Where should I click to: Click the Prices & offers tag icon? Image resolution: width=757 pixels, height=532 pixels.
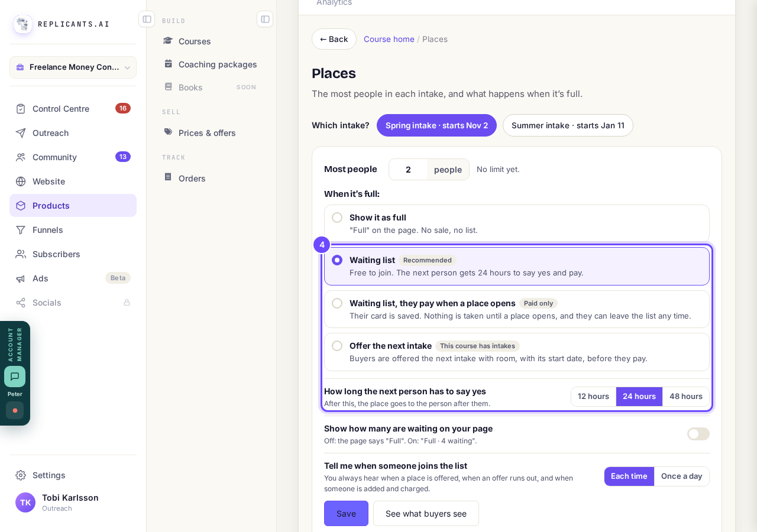[x=169, y=132]
